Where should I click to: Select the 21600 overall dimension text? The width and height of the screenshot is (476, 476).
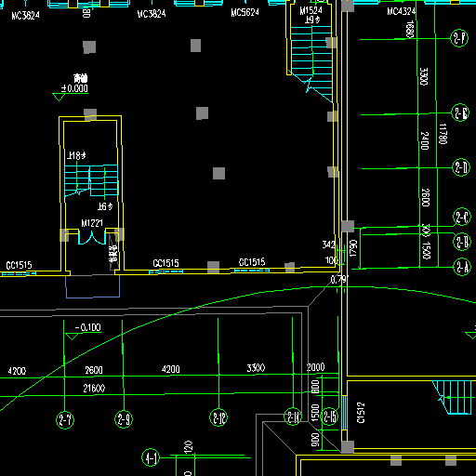[94, 389]
